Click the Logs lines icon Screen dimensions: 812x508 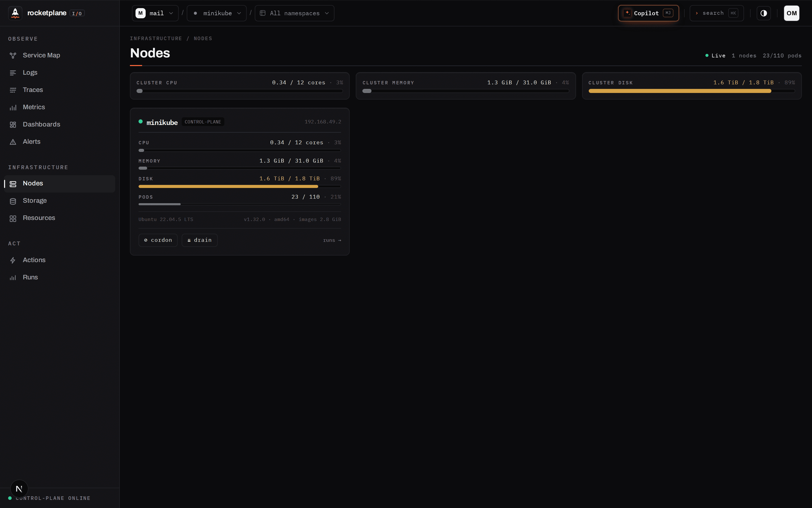[13, 73]
